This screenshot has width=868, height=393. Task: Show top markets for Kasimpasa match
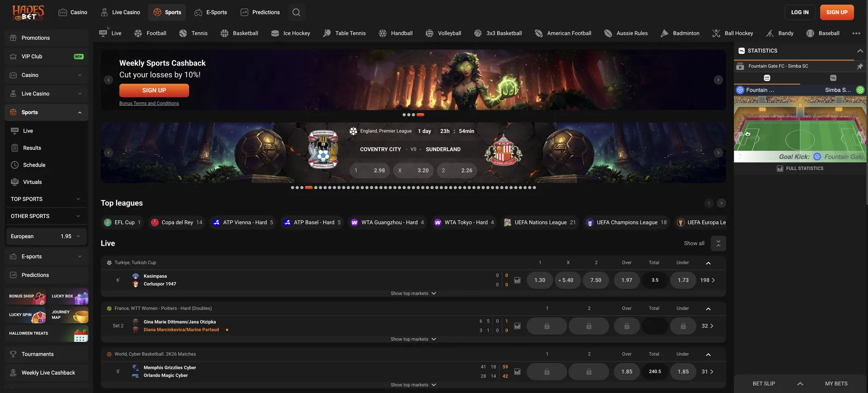click(413, 294)
